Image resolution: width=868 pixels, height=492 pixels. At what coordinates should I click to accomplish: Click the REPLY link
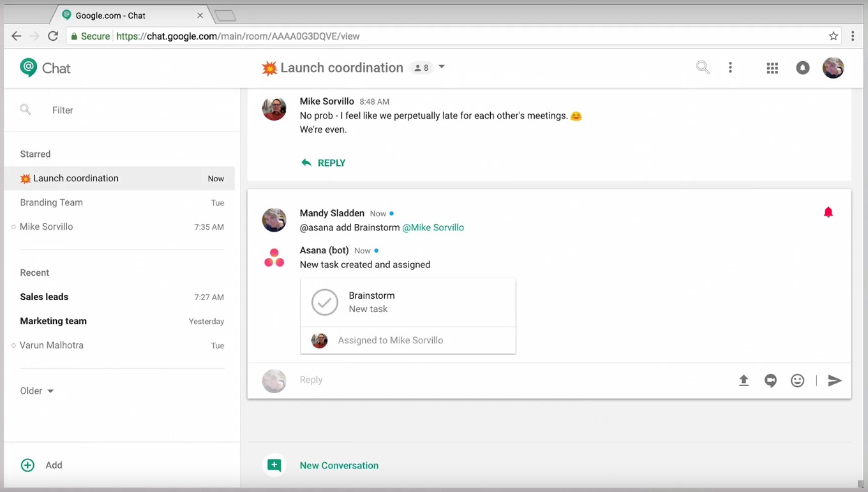pyautogui.click(x=332, y=163)
